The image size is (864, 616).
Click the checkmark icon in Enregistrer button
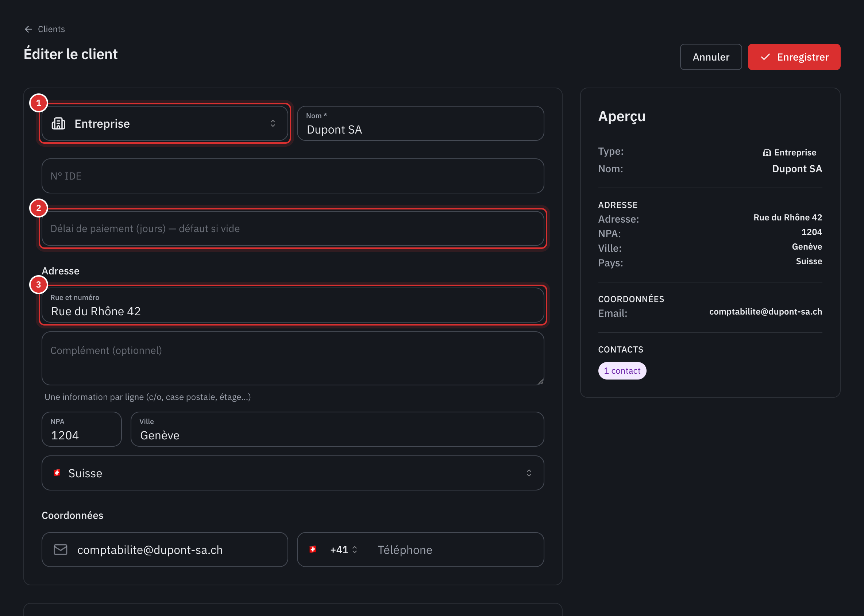(765, 57)
